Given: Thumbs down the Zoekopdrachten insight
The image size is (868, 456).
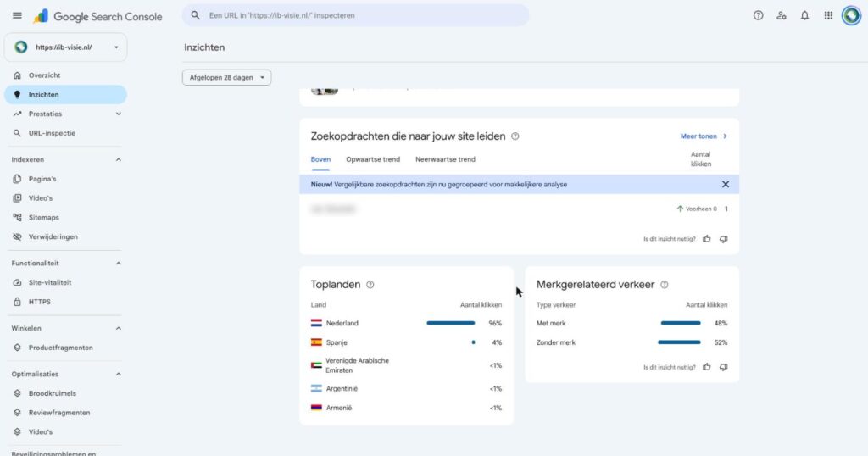Looking at the screenshot, I should pos(724,239).
